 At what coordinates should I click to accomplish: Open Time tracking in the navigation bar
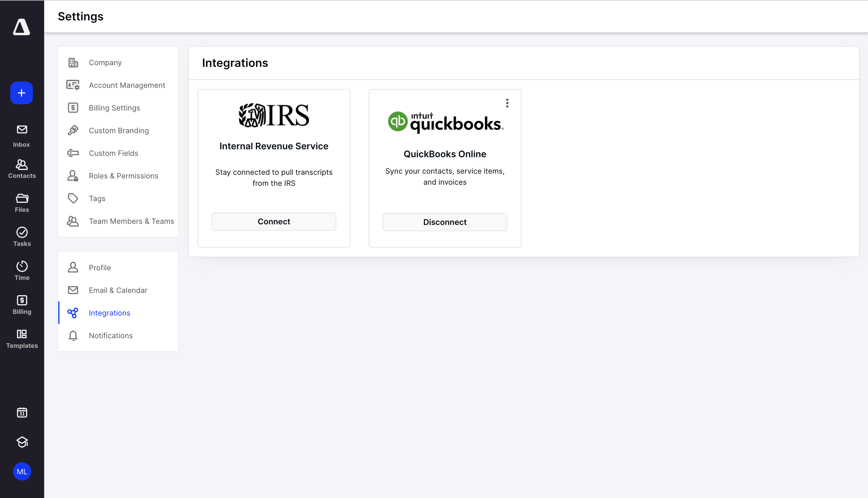pyautogui.click(x=22, y=271)
